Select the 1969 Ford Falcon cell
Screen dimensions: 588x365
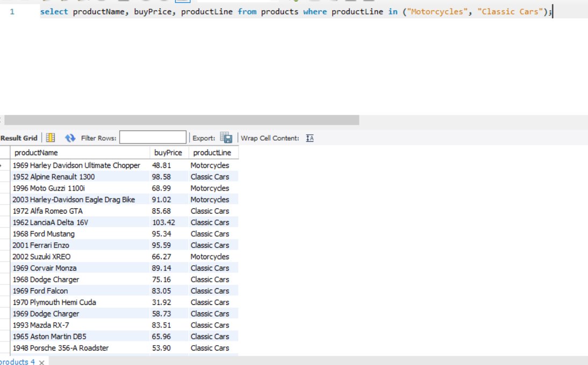pos(80,291)
